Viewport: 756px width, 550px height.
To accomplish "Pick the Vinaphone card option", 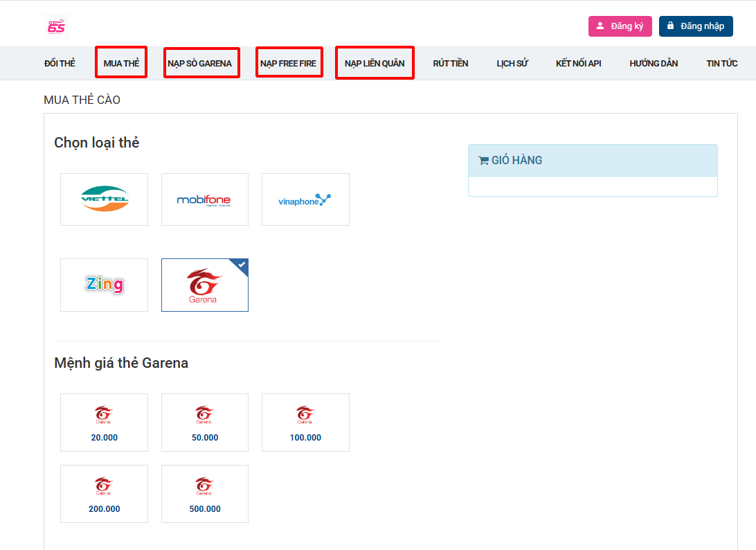I will click(305, 199).
